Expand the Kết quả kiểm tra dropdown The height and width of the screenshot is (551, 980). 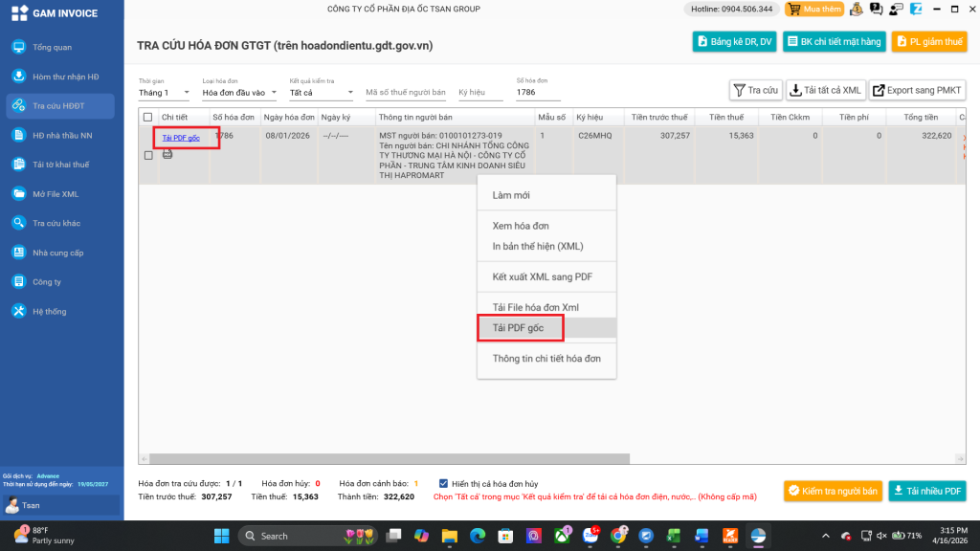click(x=321, y=93)
